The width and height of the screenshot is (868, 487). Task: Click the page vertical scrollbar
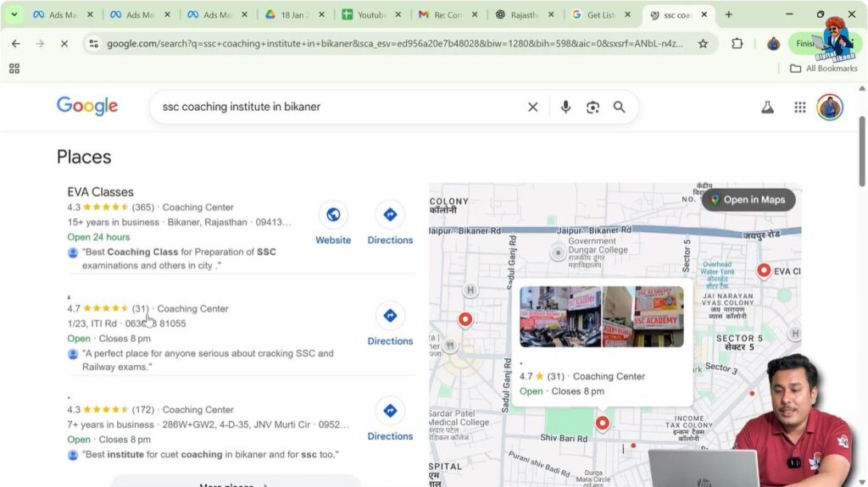(x=862, y=151)
